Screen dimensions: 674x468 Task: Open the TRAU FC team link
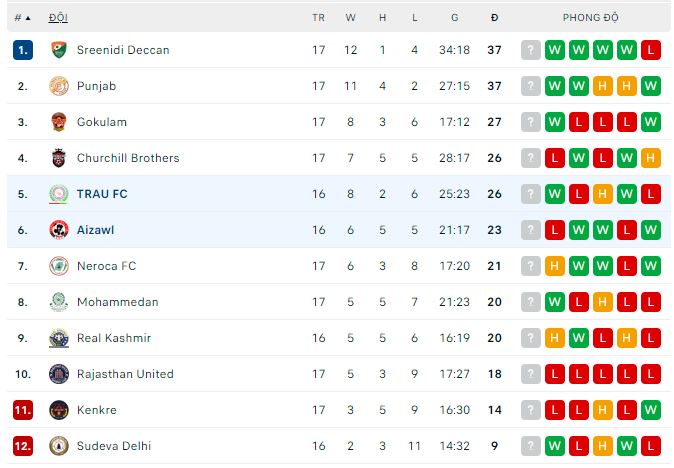tap(102, 194)
